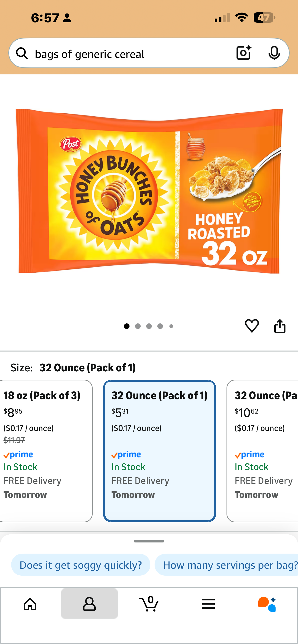The height and width of the screenshot is (644, 298).
Task: Add item to wish list heart
Action: (x=252, y=326)
